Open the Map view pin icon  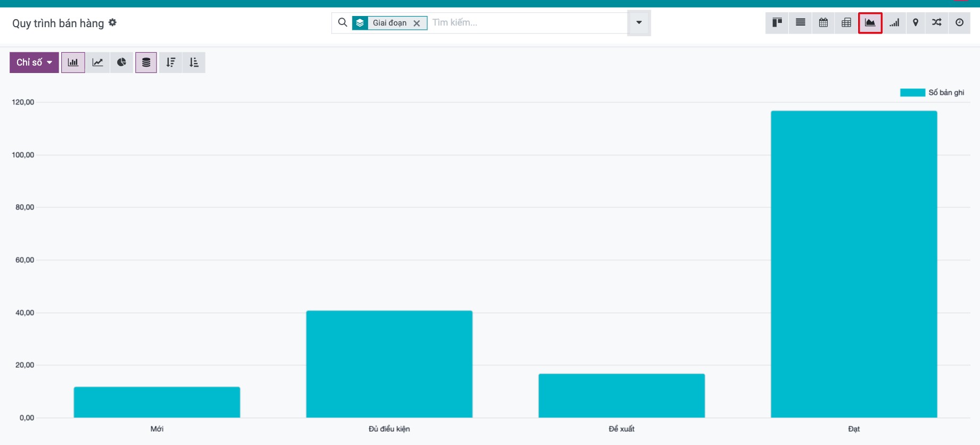click(916, 23)
